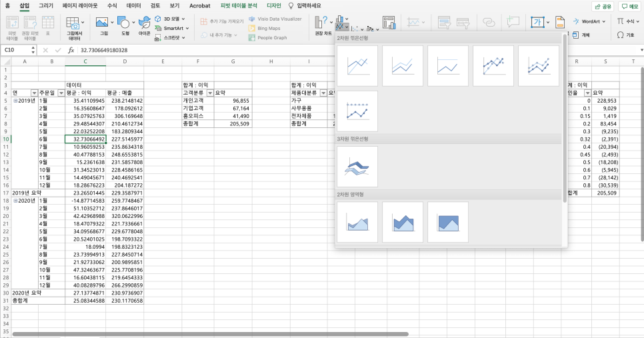Switch to the 홈 tab
Viewport: 644px width, 338px height.
[x=7, y=6]
